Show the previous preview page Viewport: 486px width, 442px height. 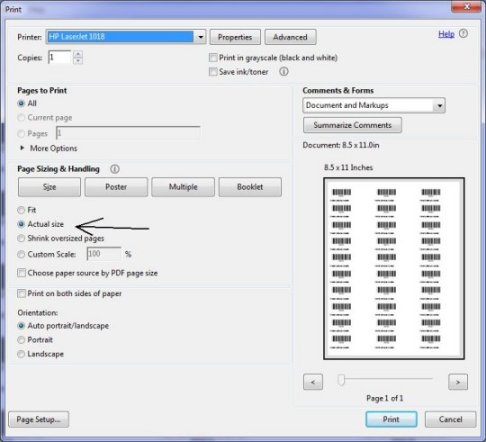point(313,382)
